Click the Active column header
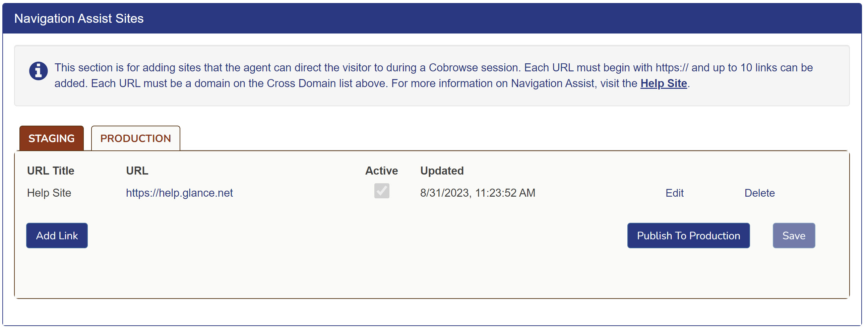Image resolution: width=868 pixels, height=329 pixels. pos(381,171)
